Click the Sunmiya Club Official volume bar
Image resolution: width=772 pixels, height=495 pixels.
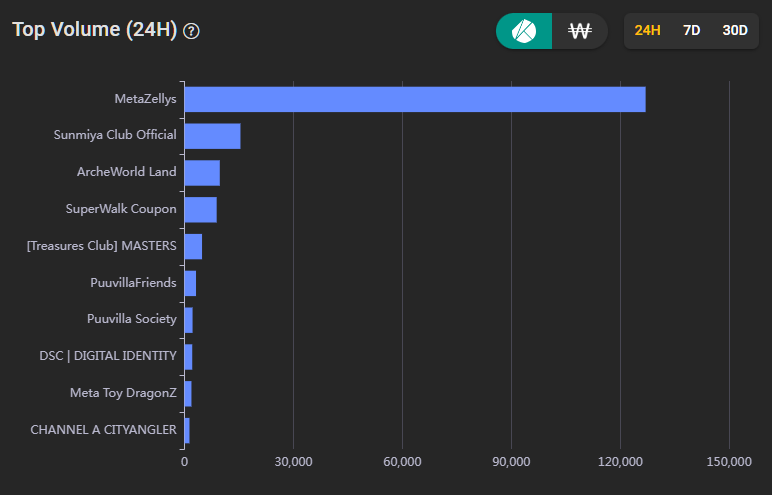coord(213,136)
